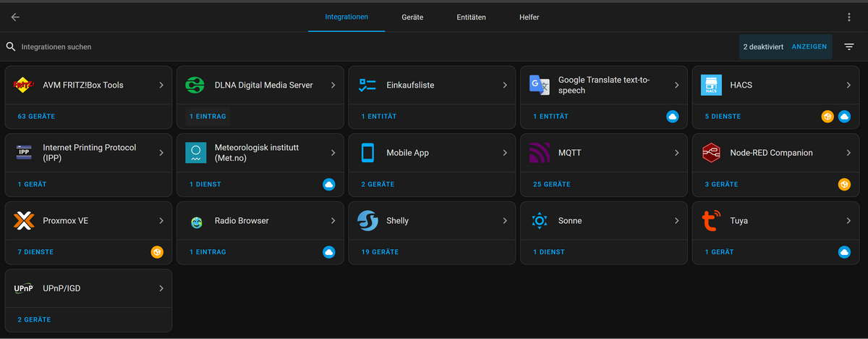Click the Einkaufsliste checklist icon
Image resolution: width=868 pixels, height=339 pixels.
(367, 85)
